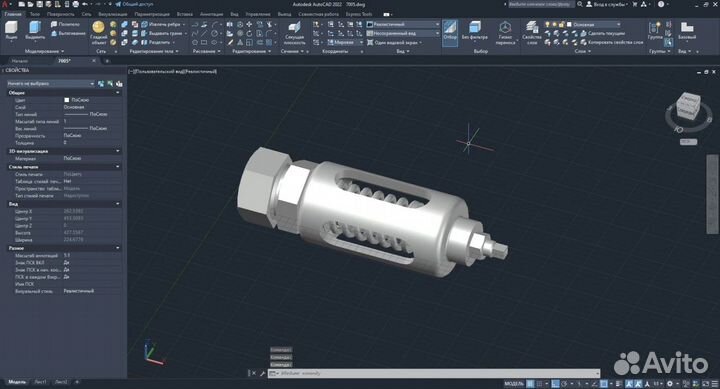Click the ViewCube in the viewport
This screenshot has width=720, height=389.
688,107
